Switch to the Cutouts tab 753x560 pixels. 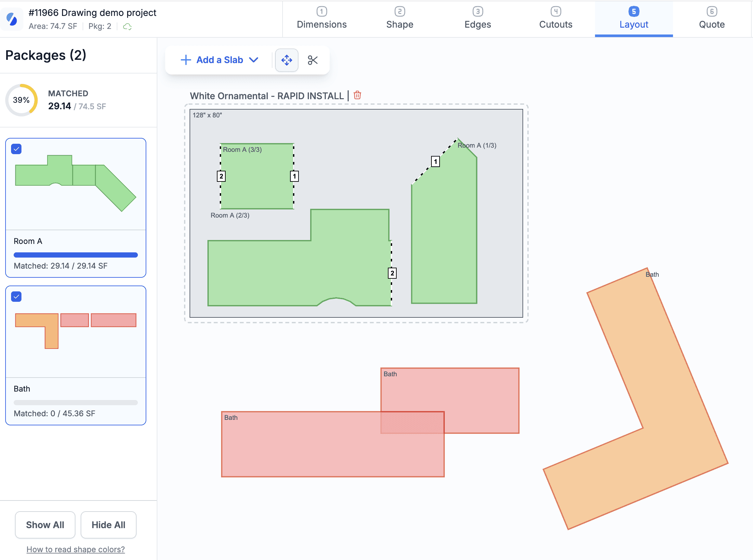pyautogui.click(x=555, y=19)
